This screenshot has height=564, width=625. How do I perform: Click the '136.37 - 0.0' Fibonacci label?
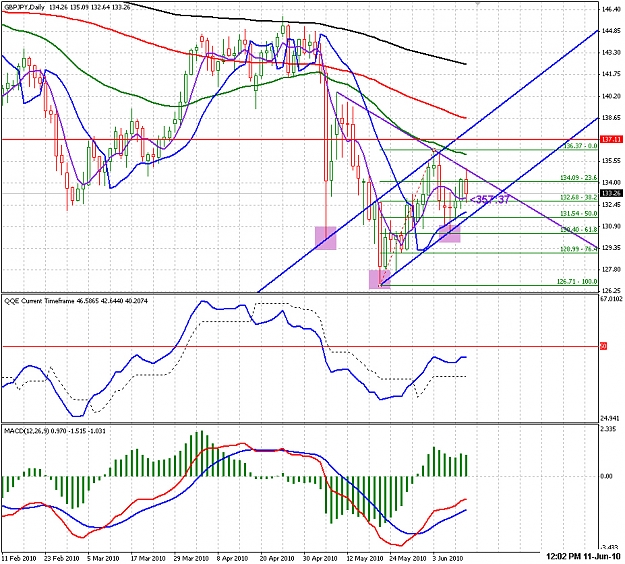[580, 146]
